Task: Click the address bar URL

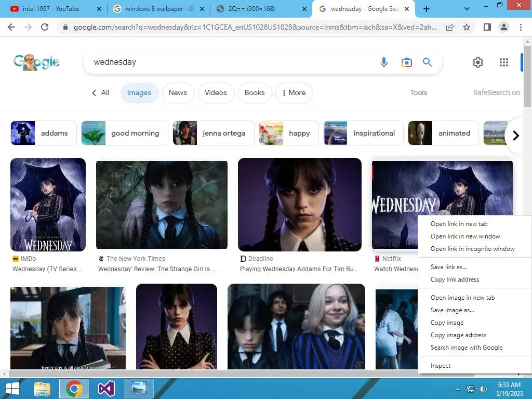Action: point(255,27)
